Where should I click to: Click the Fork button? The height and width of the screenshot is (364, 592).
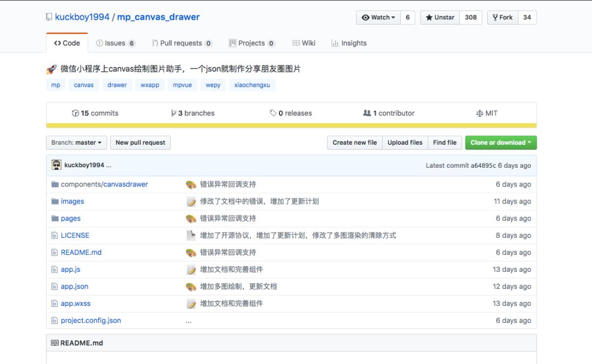coord(503,18)
